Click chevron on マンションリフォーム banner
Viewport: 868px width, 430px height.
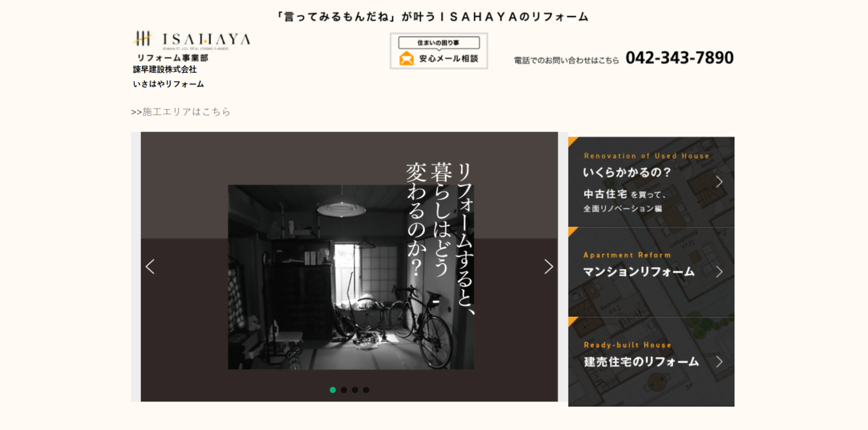[719, 272]
